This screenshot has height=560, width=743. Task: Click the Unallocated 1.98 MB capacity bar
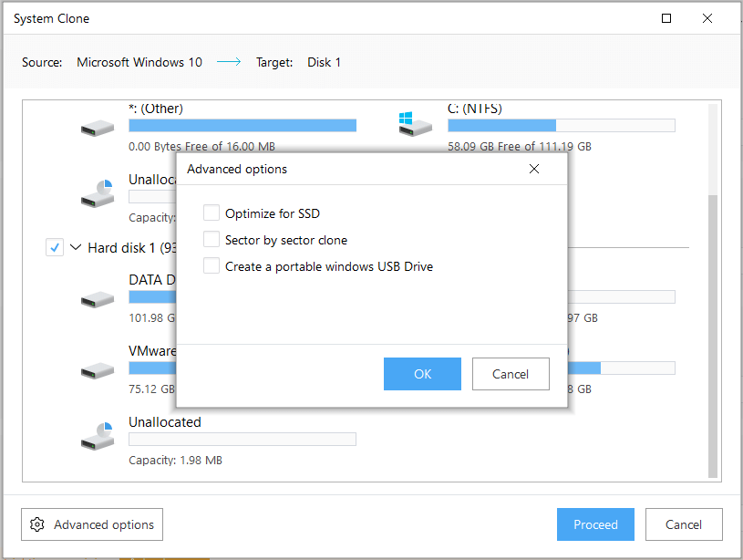[x=243, y=439]
